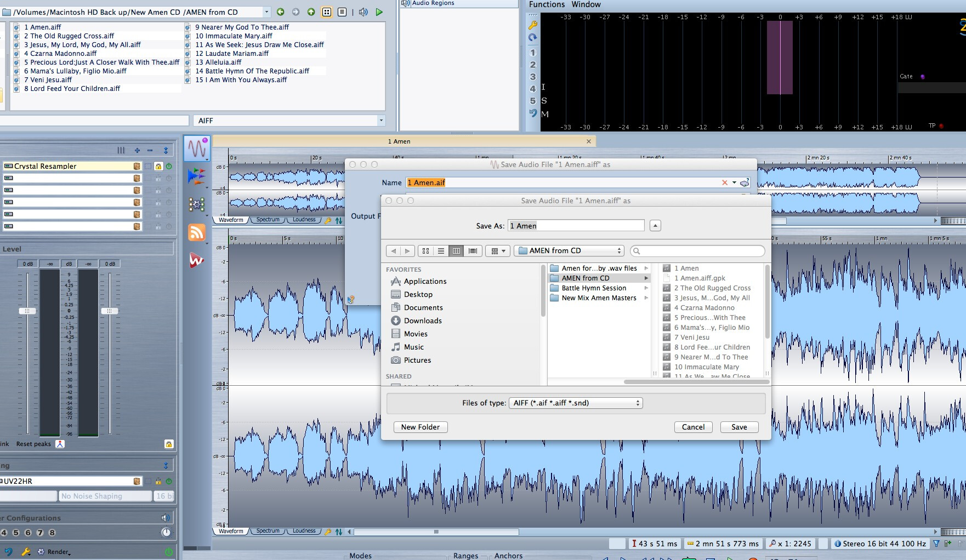Toggle the Crystal Resampler lock
This screenshot has height=560, width=966.
click(x=158, y=166)
